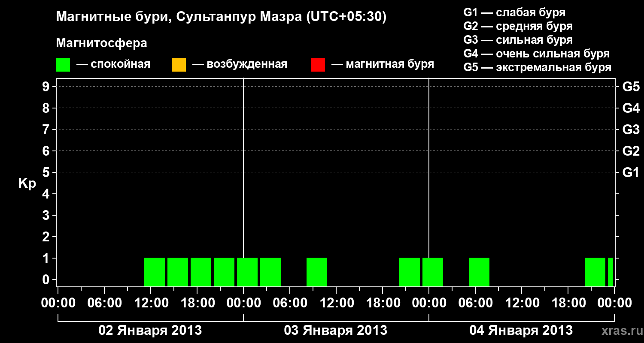Click the first green bar at 12:00 on 02 Января
This screenshot has width=644, height=343.
point(155,272)
